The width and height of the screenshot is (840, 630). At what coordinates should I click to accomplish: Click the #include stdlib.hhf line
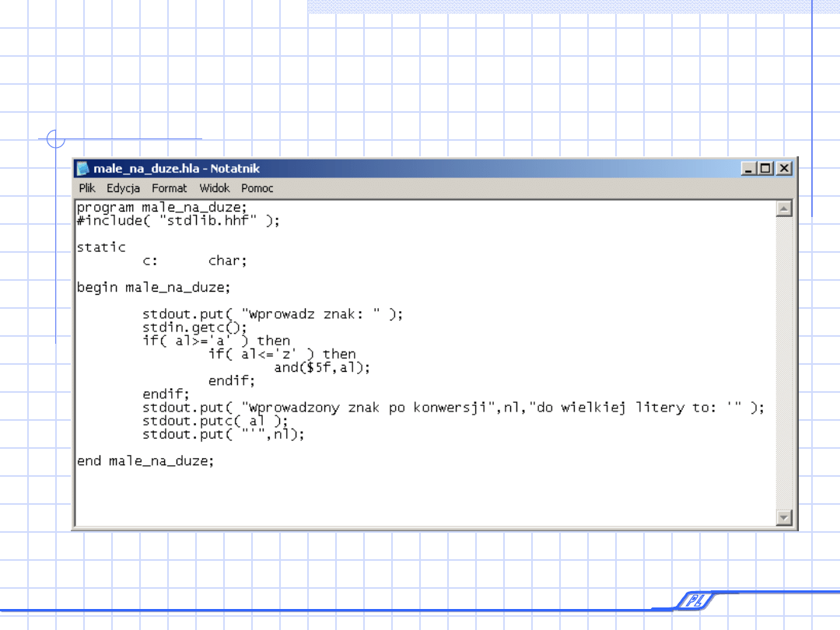[x=178, y=221]
